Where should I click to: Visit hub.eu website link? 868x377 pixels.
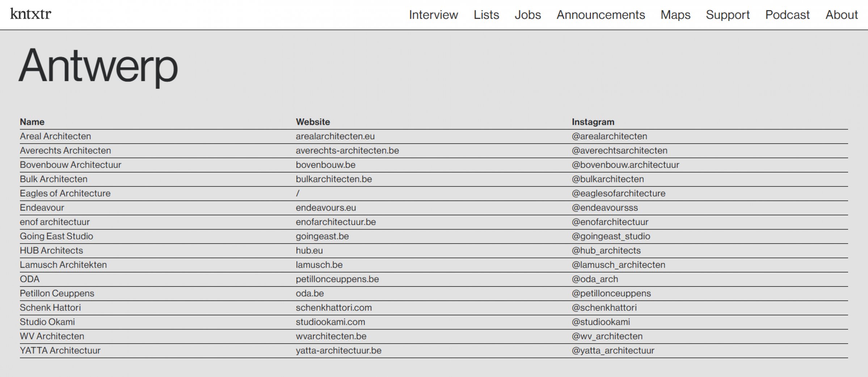[309, 250]
